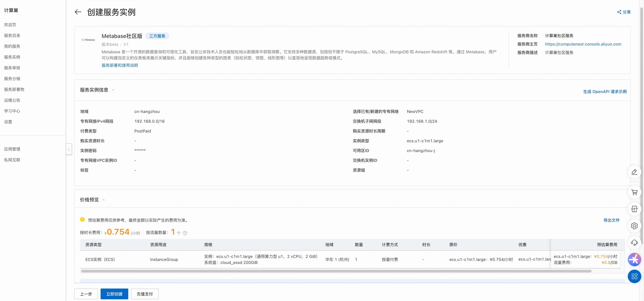Viewport: 644px width, 301px height.
Task: Click the help icon next to 按流量数量
Action: 185,233
